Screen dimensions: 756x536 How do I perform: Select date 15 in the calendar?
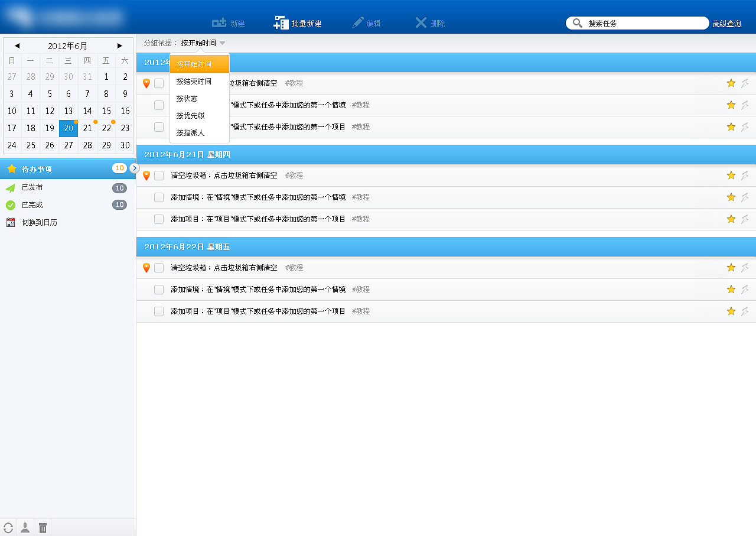106,111
